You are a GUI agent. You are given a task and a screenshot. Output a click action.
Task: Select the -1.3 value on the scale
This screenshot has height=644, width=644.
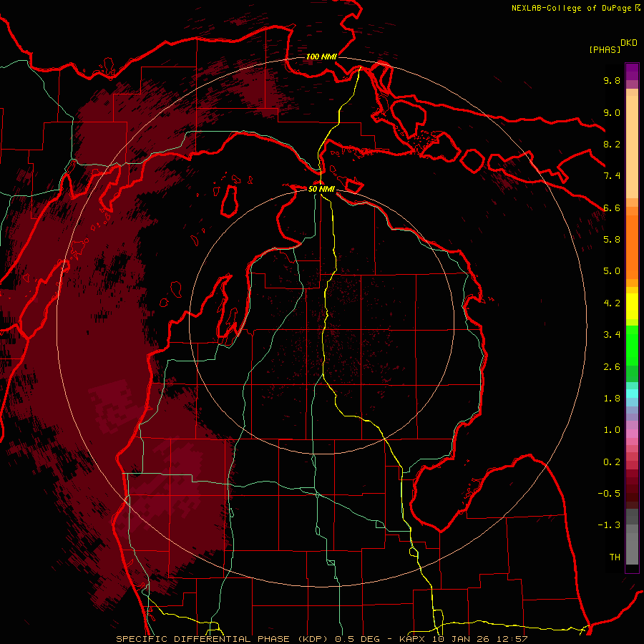(x=609, y=525)
